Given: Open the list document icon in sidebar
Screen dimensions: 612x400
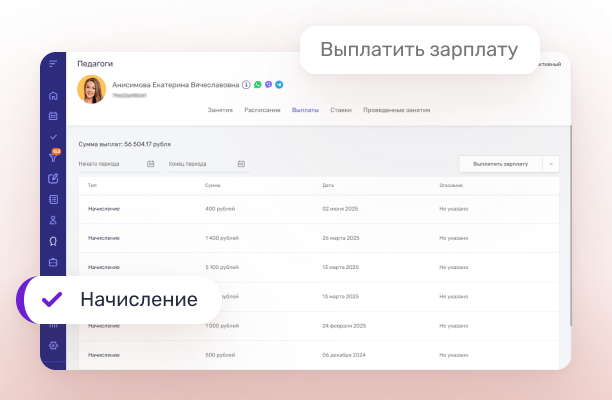Looking at the screenshot, I should coord(53,200).
